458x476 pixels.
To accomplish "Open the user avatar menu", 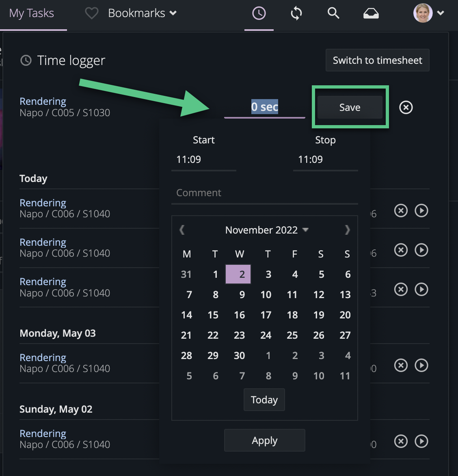I will (x=428, y=13).
